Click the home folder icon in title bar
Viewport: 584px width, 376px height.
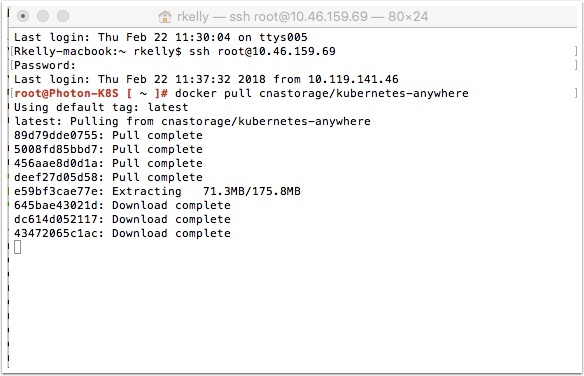(x=165, y=17)
